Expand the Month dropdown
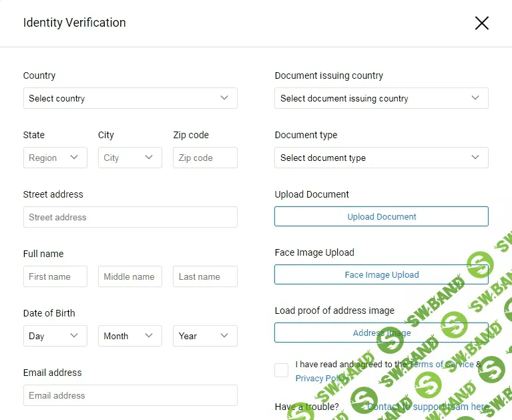 pos(130,336)
